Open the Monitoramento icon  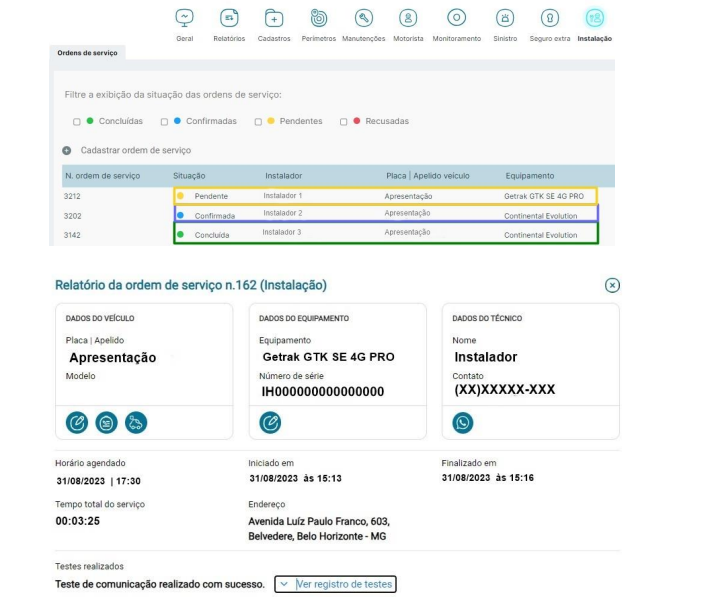coord(457,18)
